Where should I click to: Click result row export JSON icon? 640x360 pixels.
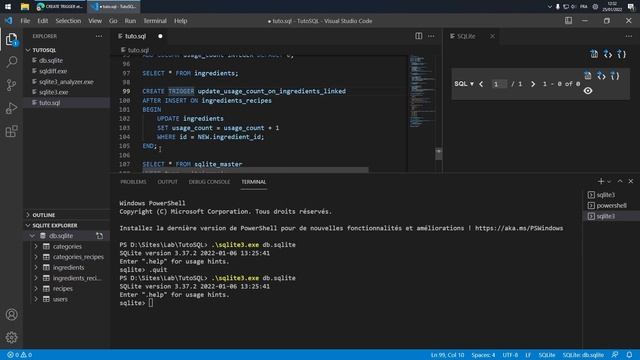(x=615, y=76)
